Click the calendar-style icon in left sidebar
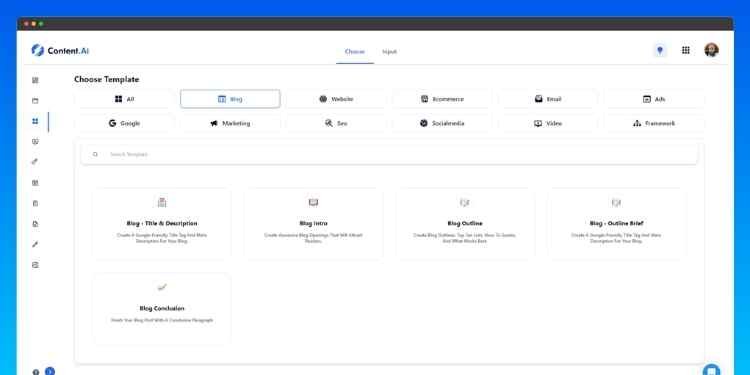The image size is (750, 375). pos(35,101)
